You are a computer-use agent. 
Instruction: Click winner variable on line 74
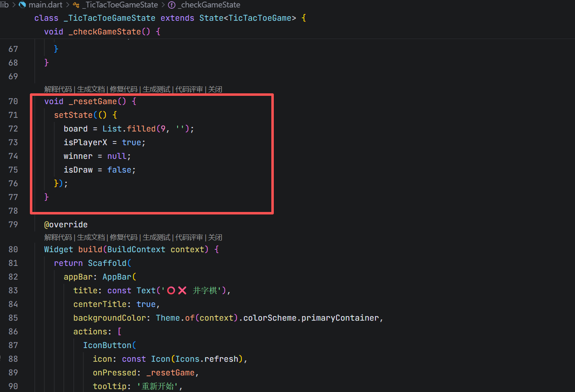point(78,156)
